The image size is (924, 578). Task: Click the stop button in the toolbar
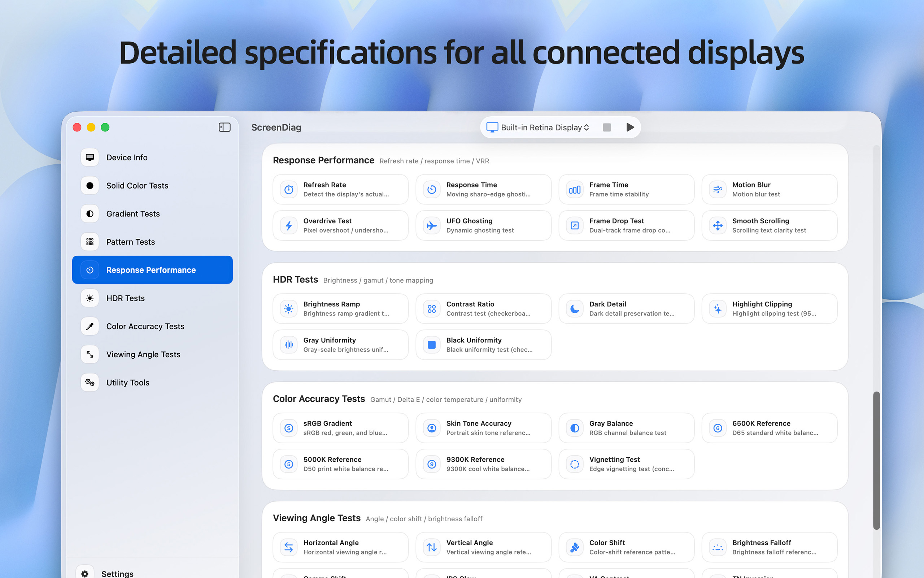tap(607, 127)
